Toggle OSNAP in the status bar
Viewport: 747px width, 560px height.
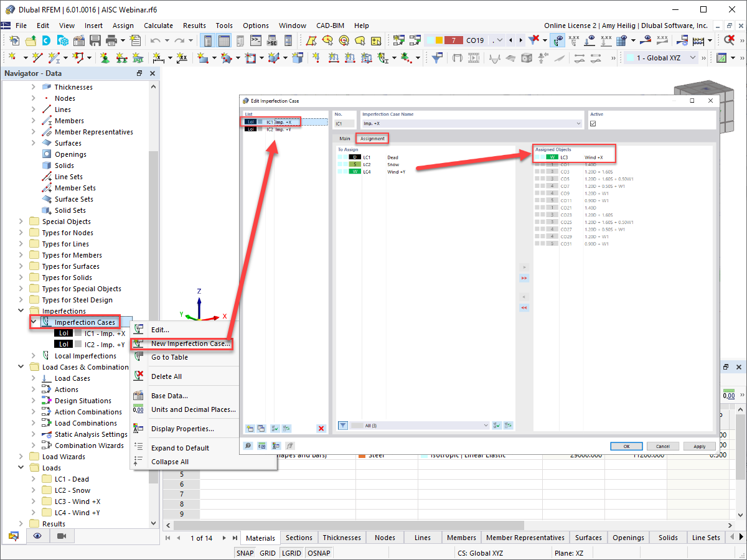tap(319, 553)
